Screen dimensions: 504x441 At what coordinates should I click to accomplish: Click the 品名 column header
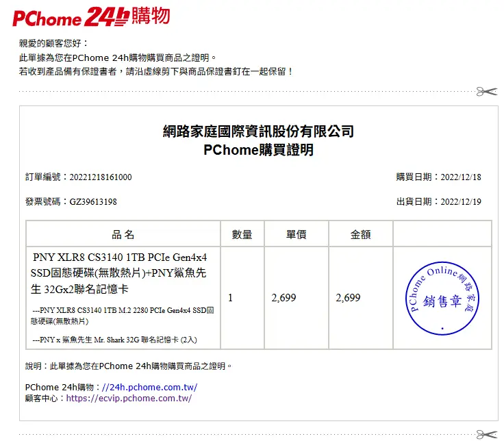[123, 234]
